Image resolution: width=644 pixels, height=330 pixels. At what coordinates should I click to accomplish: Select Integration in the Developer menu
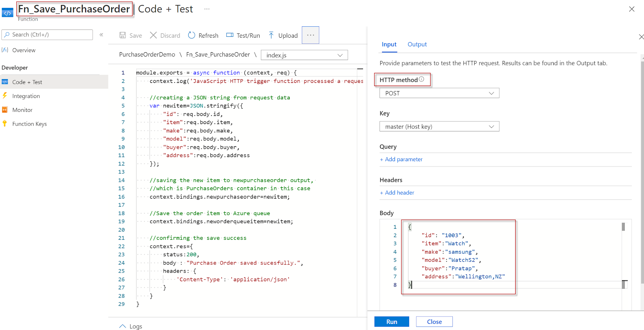click(x=26, y=96)
